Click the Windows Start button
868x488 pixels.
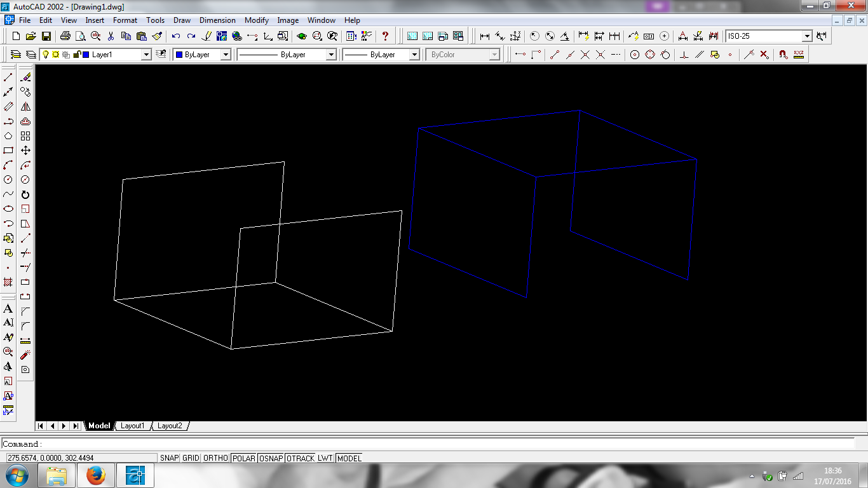click(16, 475)
